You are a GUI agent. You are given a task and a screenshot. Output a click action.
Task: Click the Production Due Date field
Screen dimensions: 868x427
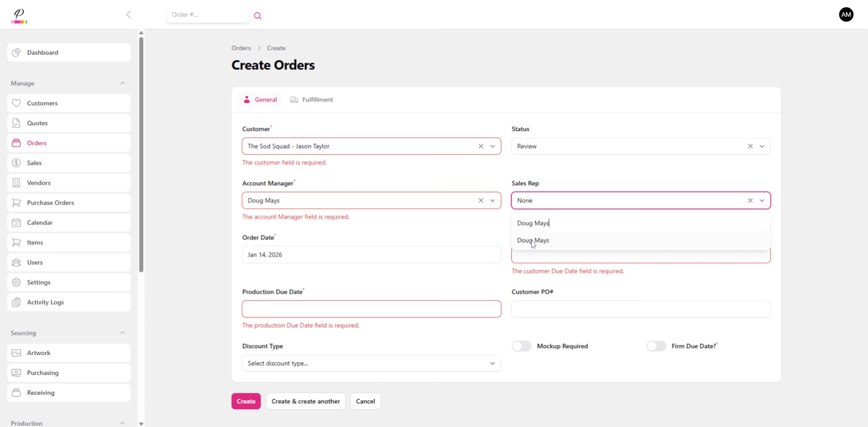pyautogui.click(x=371, y=309)
